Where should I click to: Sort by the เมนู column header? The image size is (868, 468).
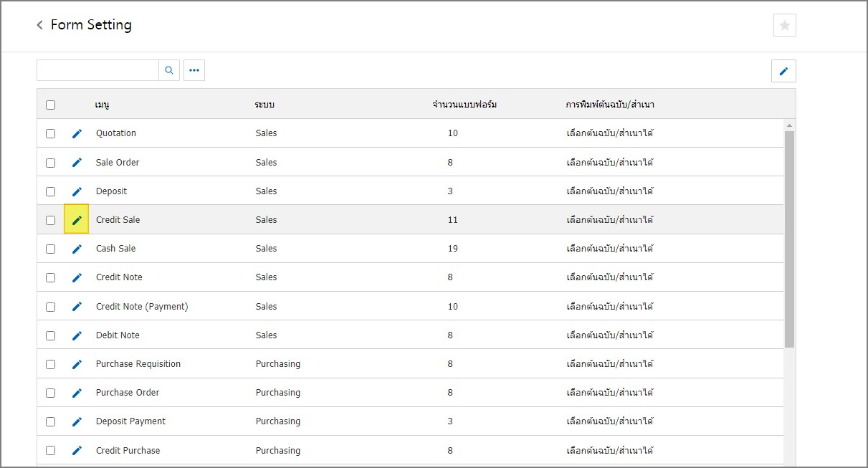coord(102,105)
